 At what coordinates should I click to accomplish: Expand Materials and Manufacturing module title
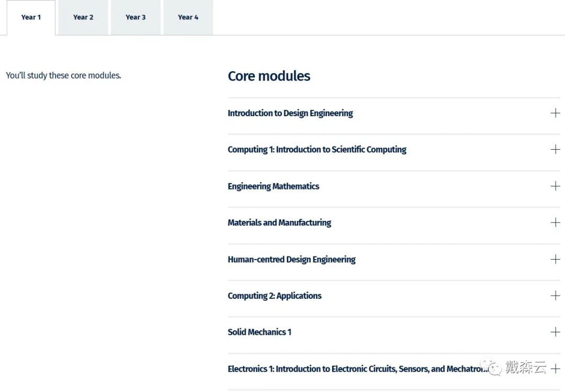click(x=279, y=222)
